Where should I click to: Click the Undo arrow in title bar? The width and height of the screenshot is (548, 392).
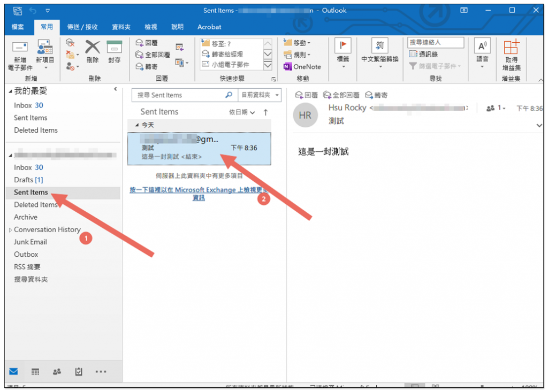33,11
